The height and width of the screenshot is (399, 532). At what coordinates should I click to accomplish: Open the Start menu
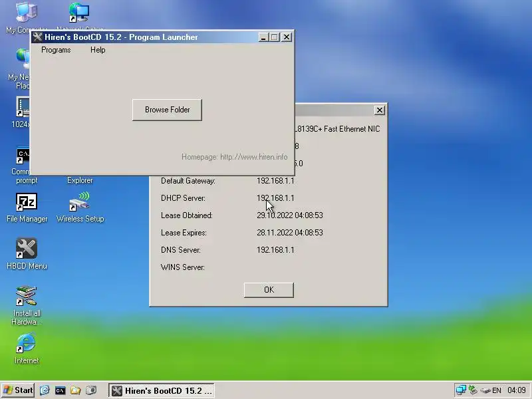coord(19,390)
